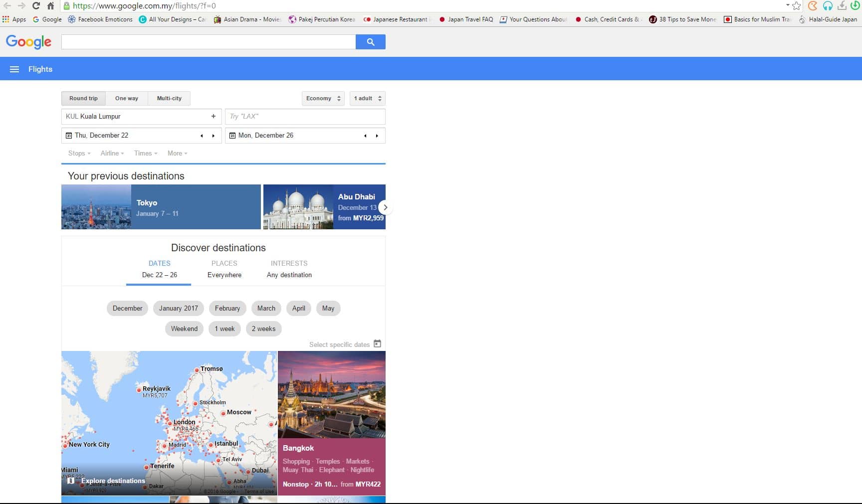The height and width of the screenshot is (504, 862).
Task: Click the Google logo
Action: click(28, 42)
